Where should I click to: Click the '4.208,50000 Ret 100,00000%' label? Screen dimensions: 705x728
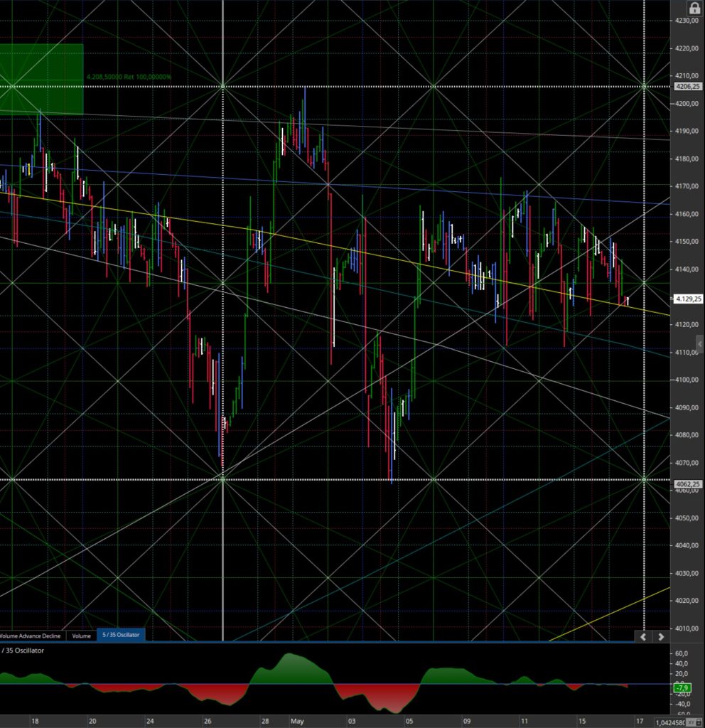[x=129, y=77]
